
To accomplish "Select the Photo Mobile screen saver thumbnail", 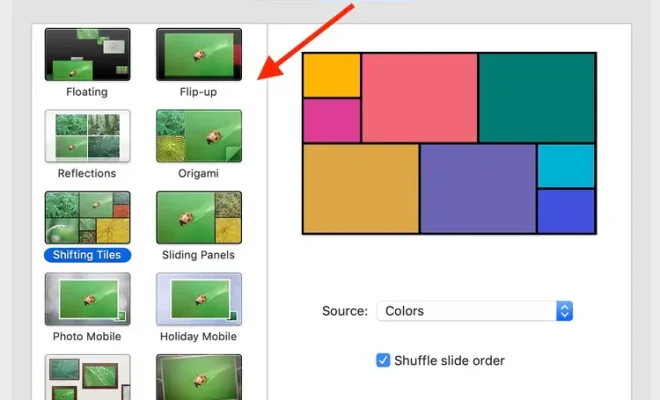I will (88, 299).
